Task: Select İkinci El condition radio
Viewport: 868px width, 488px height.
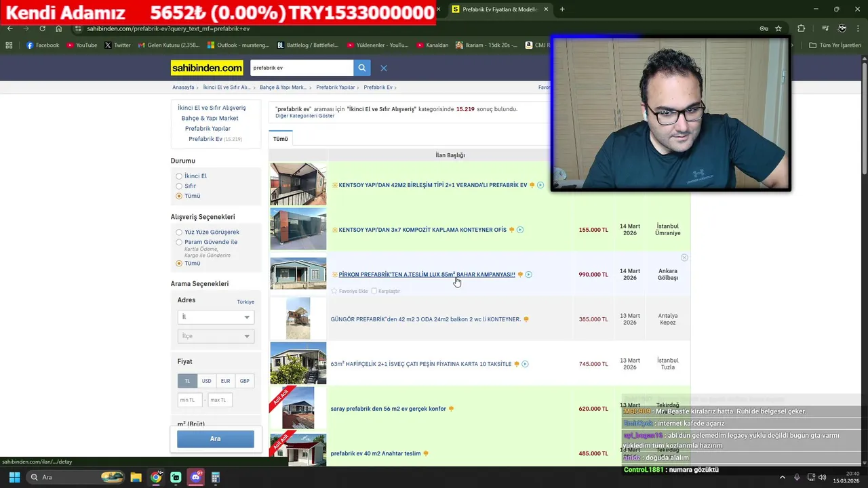Action: 179,176
